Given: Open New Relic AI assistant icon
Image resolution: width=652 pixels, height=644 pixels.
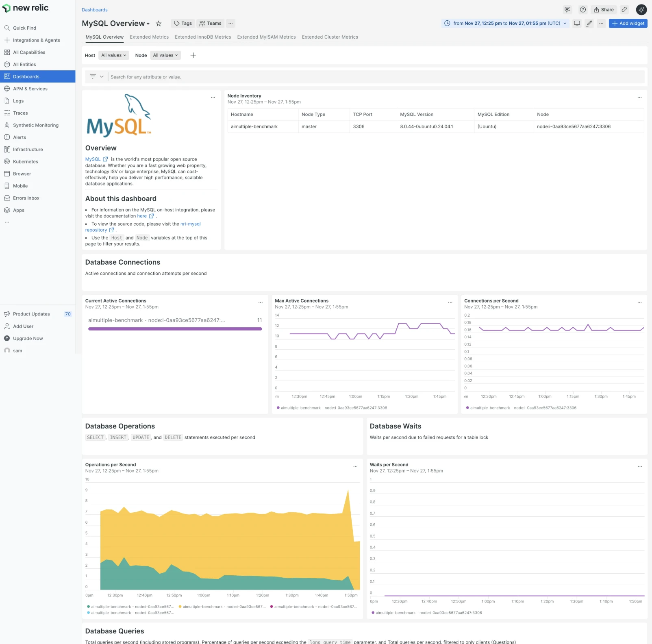Looking at the screenshot, I should click(x=641, y=10).
